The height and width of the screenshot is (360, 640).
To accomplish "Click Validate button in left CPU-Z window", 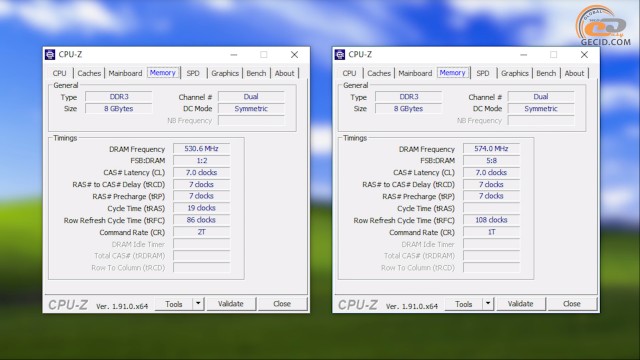I will tap(231, 304).
